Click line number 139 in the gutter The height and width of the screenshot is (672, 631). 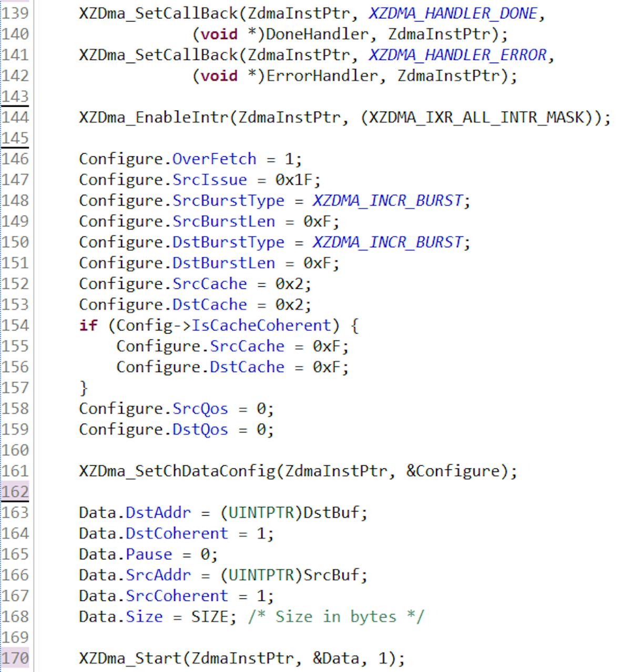15,13
